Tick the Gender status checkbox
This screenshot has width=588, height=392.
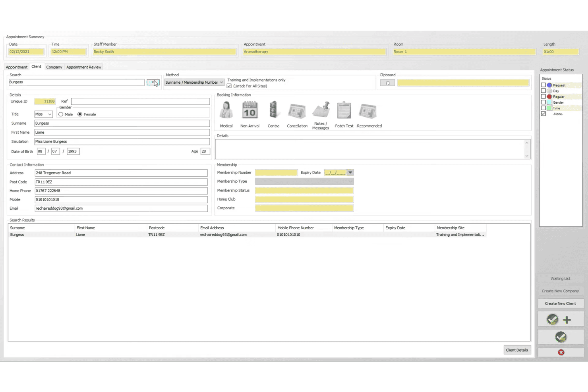tap(544, 102)
